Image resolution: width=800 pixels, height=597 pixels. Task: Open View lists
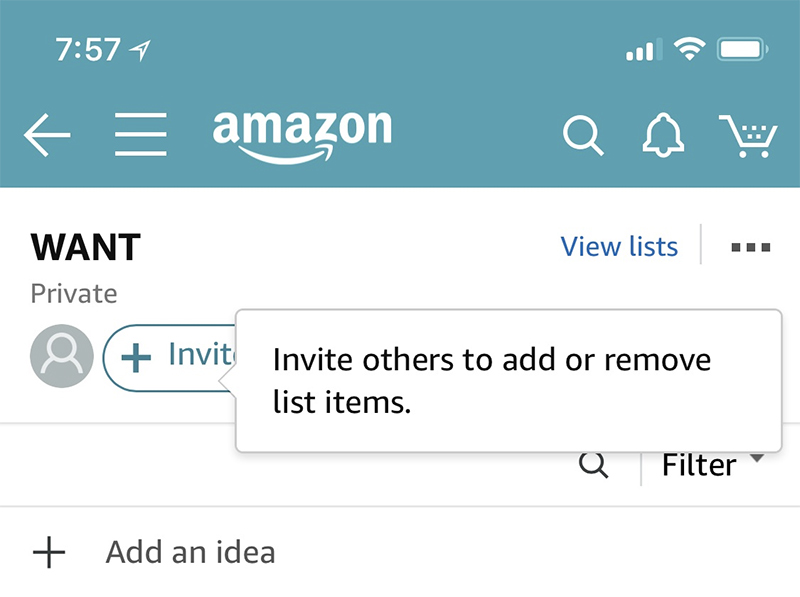(619, 247)
